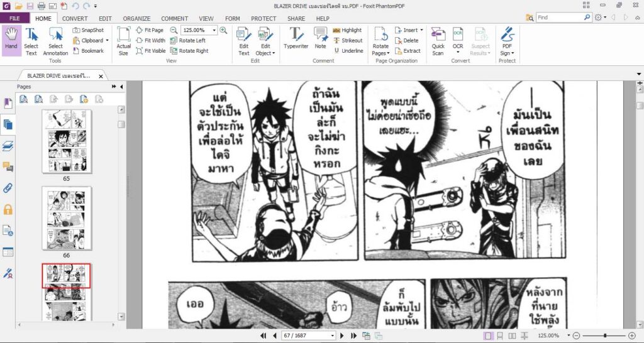Collapse the Pages navigation panel
The image size is (644, 343).
coord(121,87)
